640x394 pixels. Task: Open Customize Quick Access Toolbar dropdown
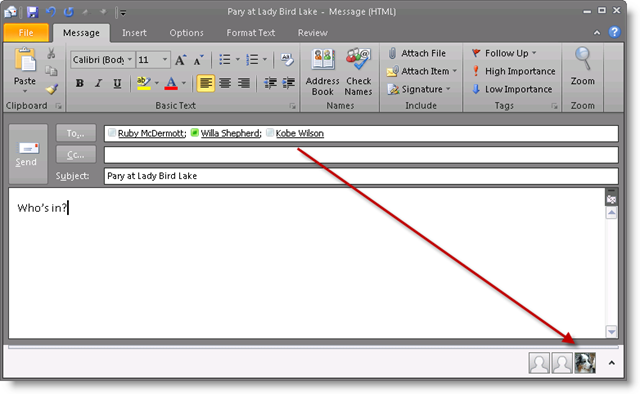(x=123, y=13)
